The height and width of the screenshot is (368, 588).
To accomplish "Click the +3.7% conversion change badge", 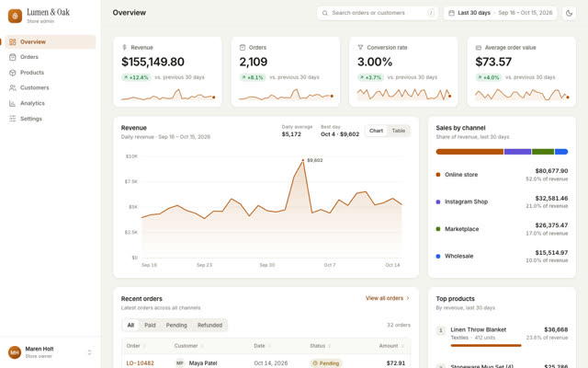I will [x=370, y=77].
